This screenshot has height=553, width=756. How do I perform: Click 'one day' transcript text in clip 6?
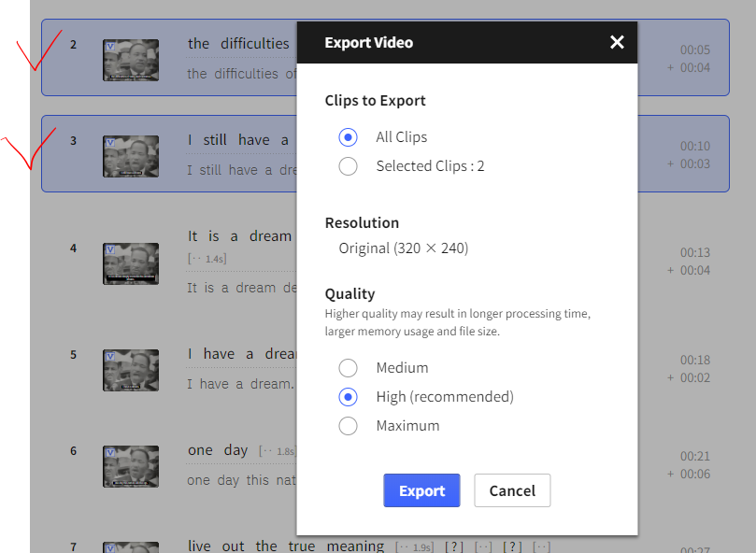pos(218,450)
